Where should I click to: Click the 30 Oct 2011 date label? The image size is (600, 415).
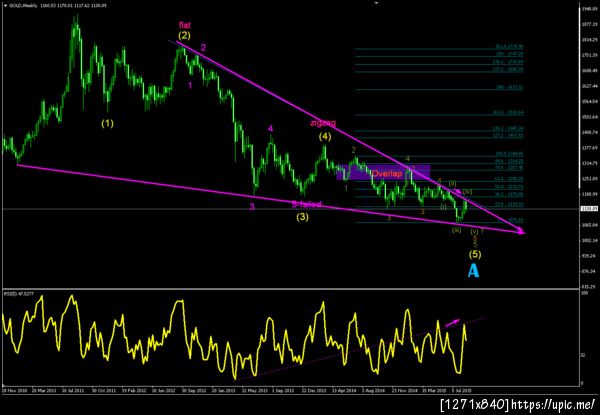104,391
